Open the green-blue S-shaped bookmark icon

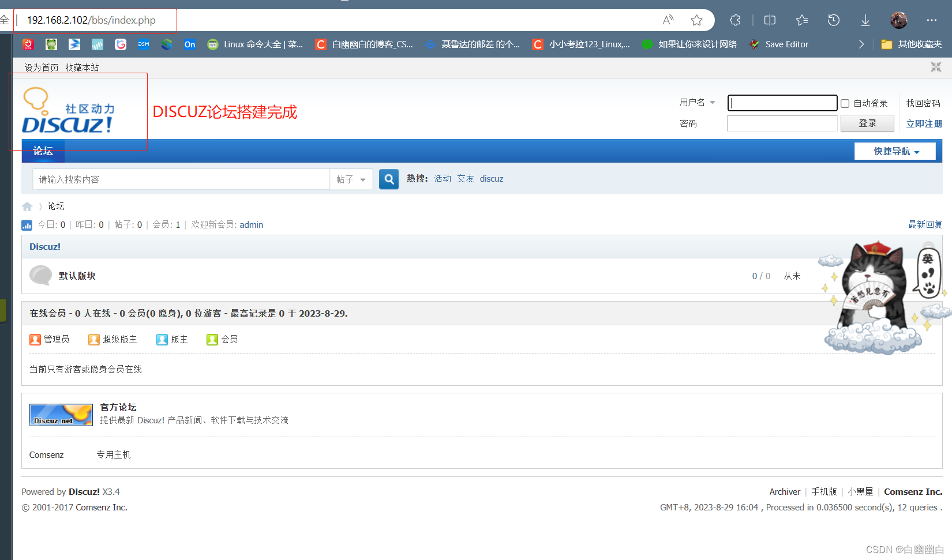coord(167,44)
